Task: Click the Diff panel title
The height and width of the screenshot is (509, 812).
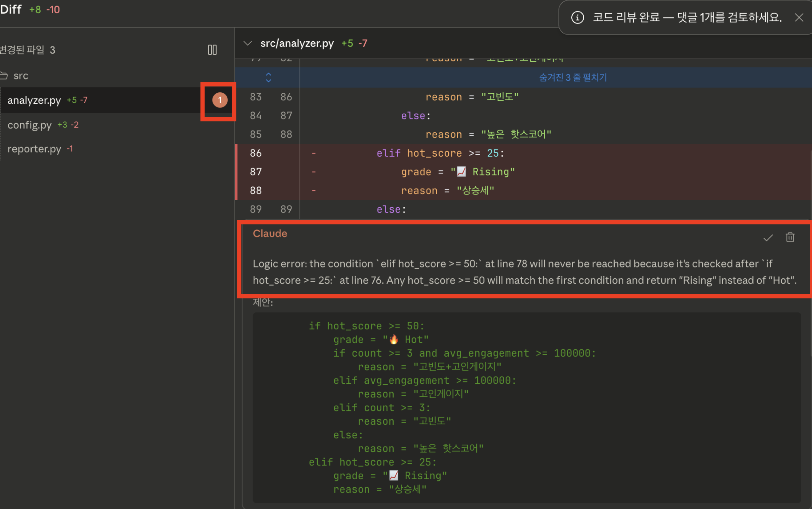Action: [11, 9]
